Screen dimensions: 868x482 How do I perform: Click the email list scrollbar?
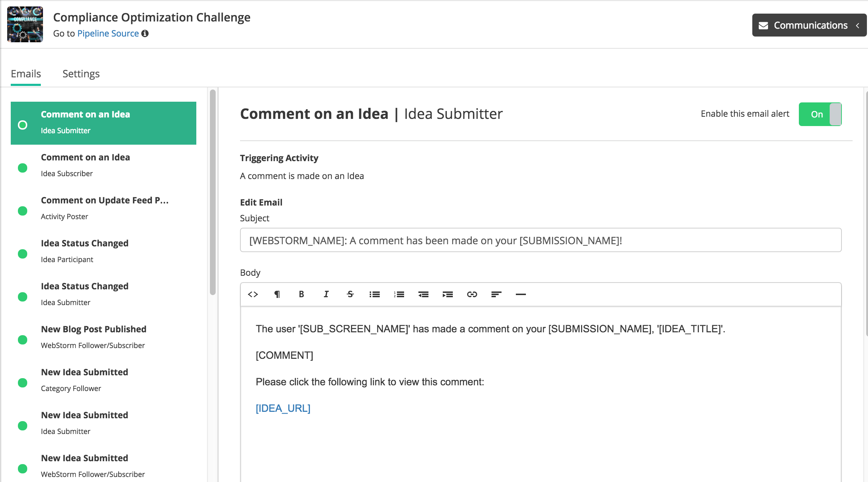tap(213, 193)
